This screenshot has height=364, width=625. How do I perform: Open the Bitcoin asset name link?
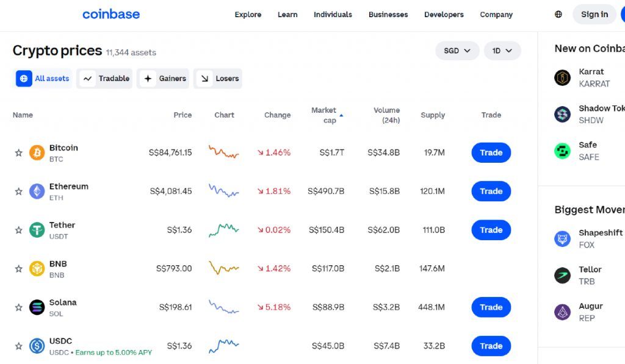pos(63,148)
